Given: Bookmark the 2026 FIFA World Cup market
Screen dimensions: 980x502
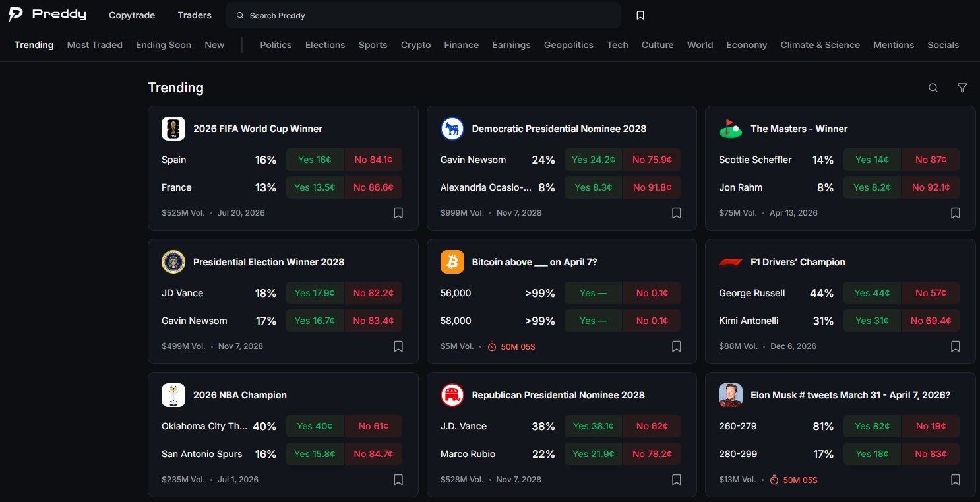Looking at the screenshot, I should [398, 213].
